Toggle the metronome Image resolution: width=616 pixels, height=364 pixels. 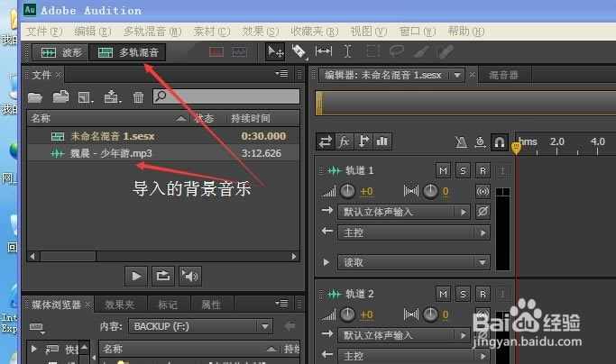tap(461, 141)
